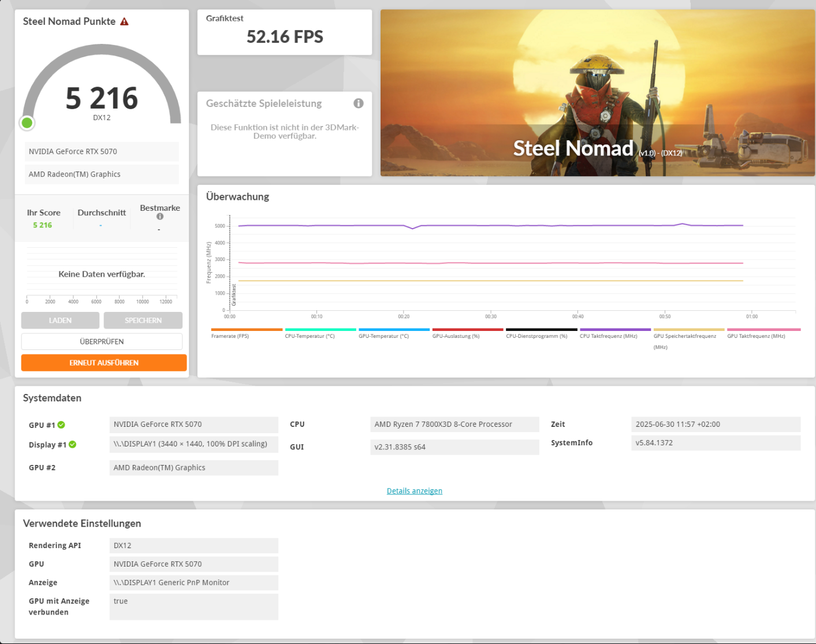The width and height of the screenshot is (816, 644).
Task: Click the Überwachung section heading
Action: pos(237,196)
